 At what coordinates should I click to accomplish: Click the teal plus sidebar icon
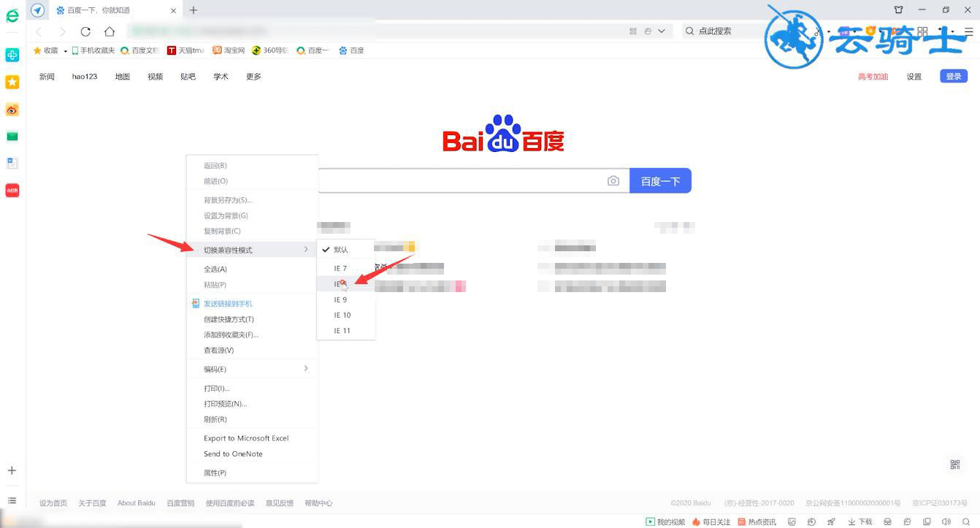12,55
